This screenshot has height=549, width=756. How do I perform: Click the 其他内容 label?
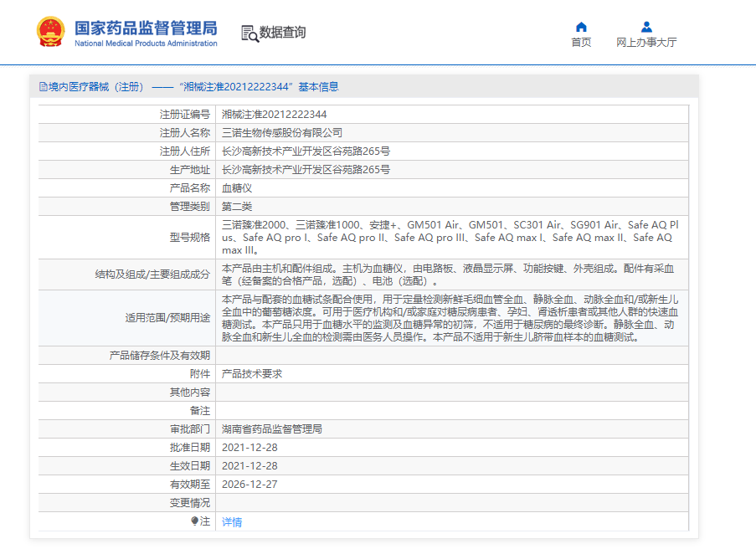click(190, 393)
